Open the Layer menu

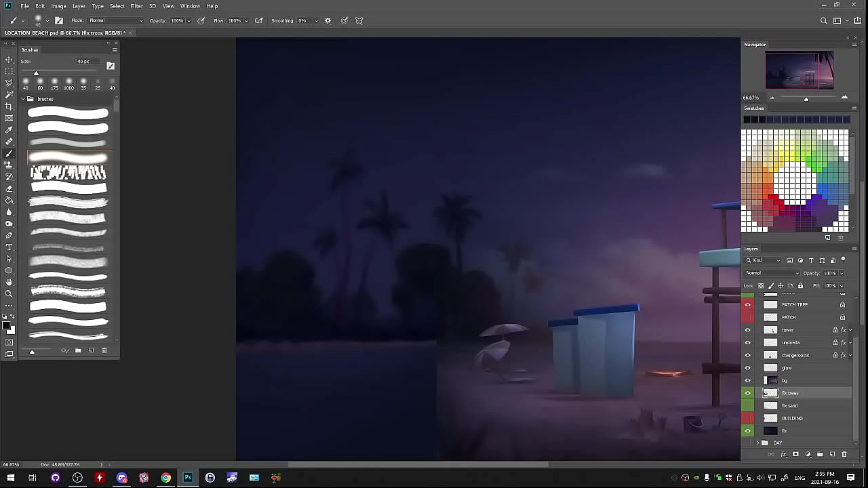pos(79,6)
